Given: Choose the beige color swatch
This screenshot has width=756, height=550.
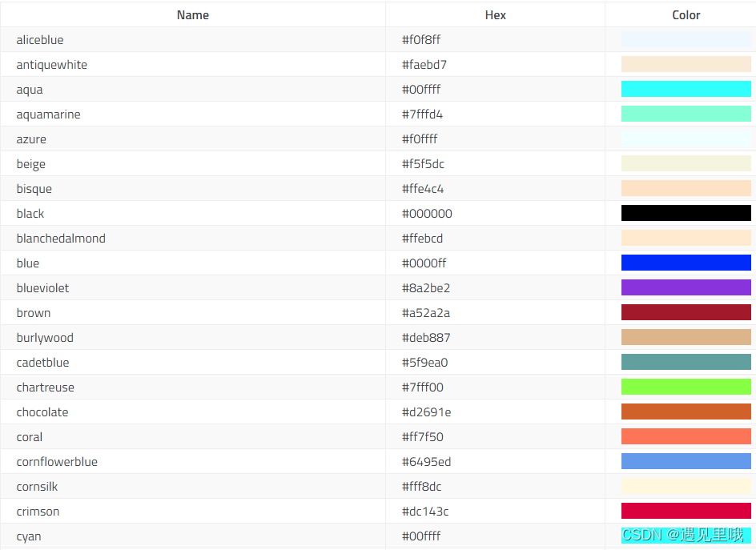Looking at the screenshot, I should (686, 163).
